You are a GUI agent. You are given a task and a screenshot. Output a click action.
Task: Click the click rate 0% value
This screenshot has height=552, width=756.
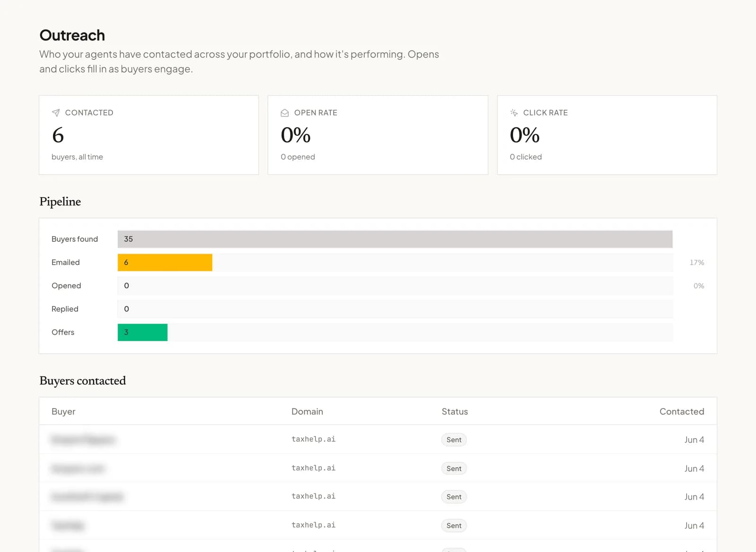pos(524,135)
